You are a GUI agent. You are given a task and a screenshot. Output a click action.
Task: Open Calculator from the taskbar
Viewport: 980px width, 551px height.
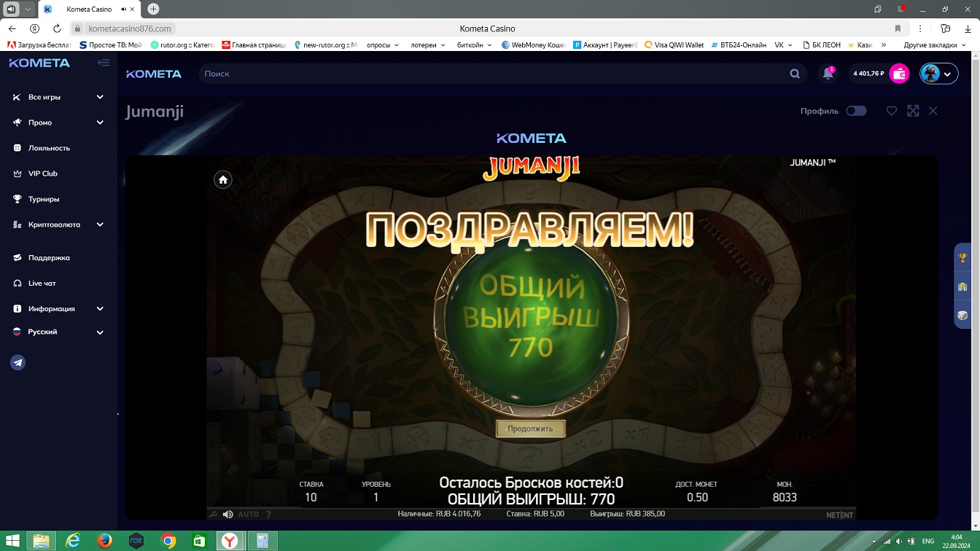coord(262,541)
